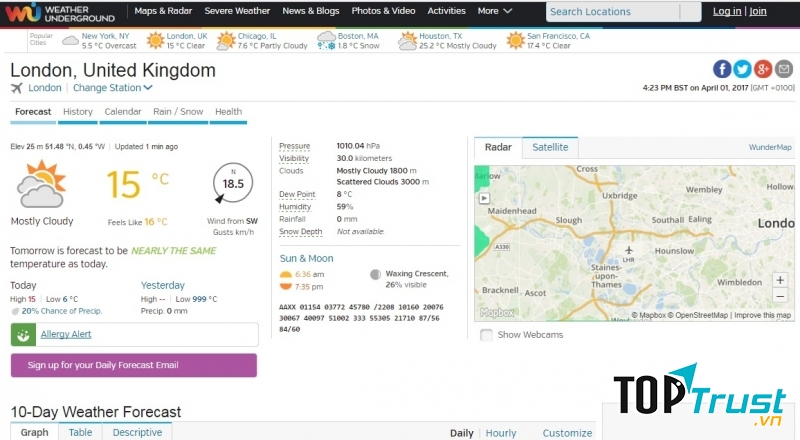
Task: Zoom out on the radar map
Action: tap(780, 296)
